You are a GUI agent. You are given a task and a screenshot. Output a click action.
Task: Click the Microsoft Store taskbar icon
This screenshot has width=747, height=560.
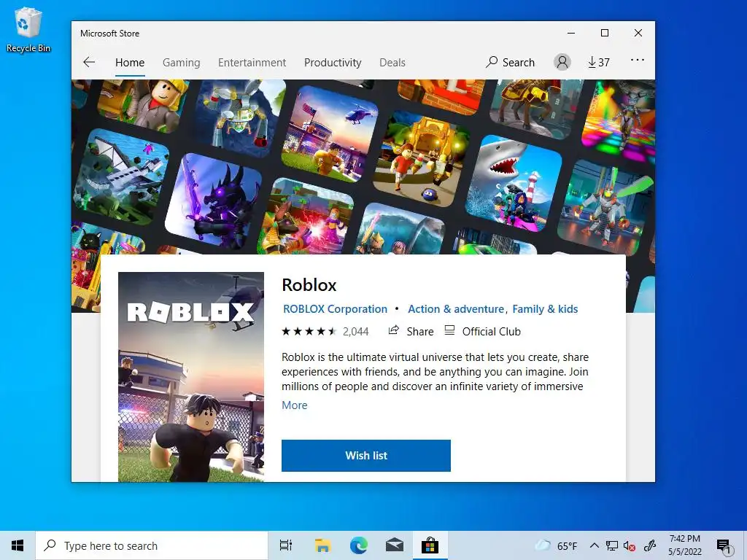[430, 545]
